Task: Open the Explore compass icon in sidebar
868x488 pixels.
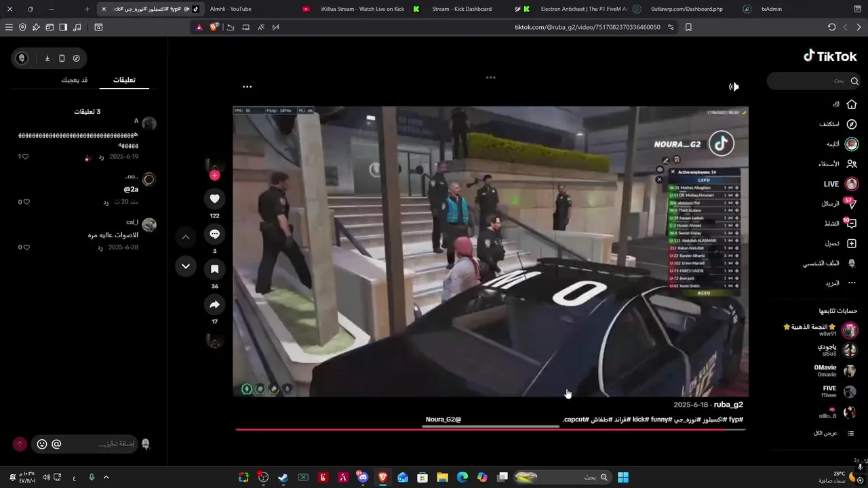Action: [852, 124]
